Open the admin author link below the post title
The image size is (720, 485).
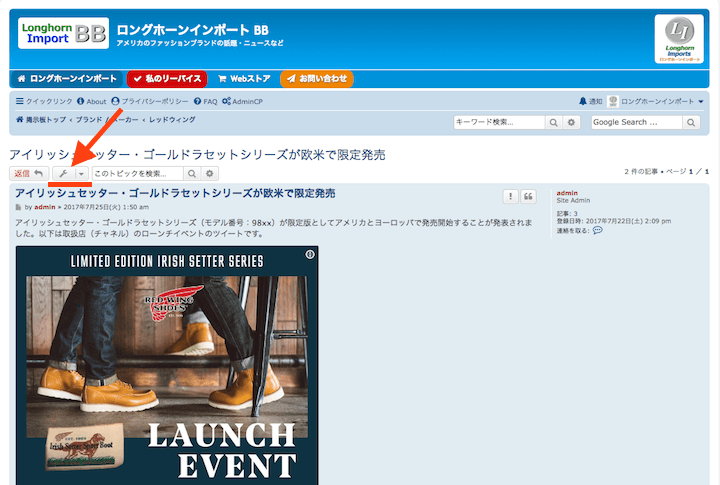tap(45, 207)
